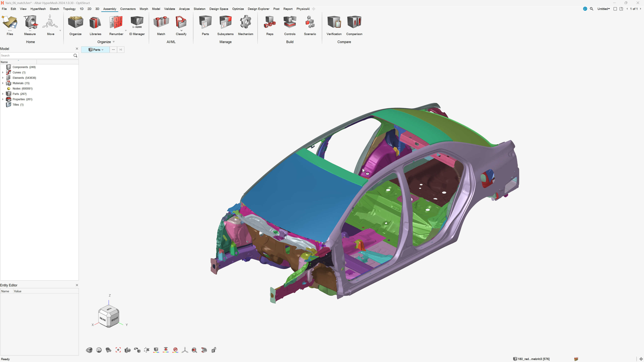Toggle the eye visibility icon in view toolbar
Image resolution: width=644 pixels, height=362 pixels.
click(89, 350)
